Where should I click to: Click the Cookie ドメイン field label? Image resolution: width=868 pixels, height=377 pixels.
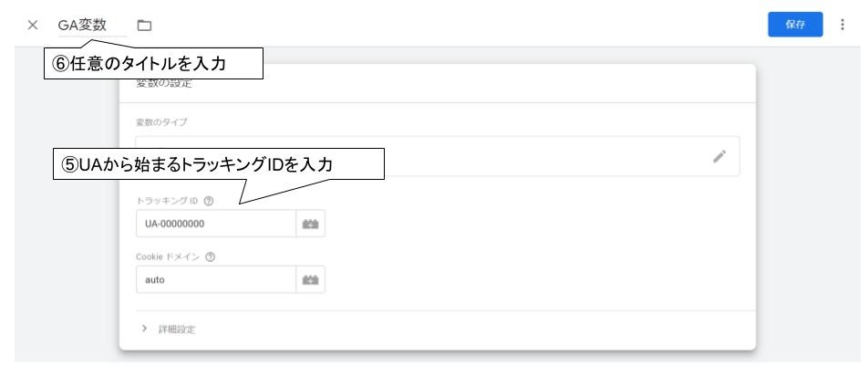point(168,257)
